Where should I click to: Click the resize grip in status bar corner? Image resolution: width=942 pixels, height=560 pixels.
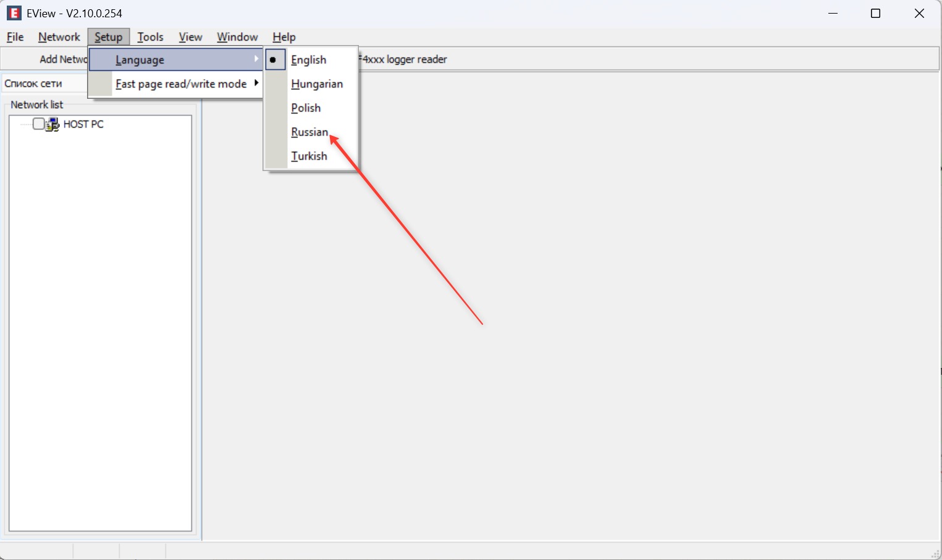coord(935,553)
